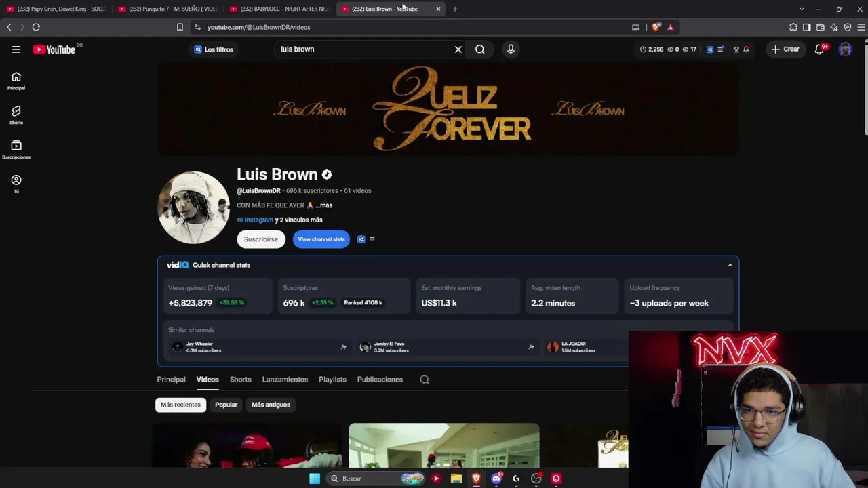Click the taskbar Buscar search box
The image size is (868, 488).
click(x=375, y=479)
